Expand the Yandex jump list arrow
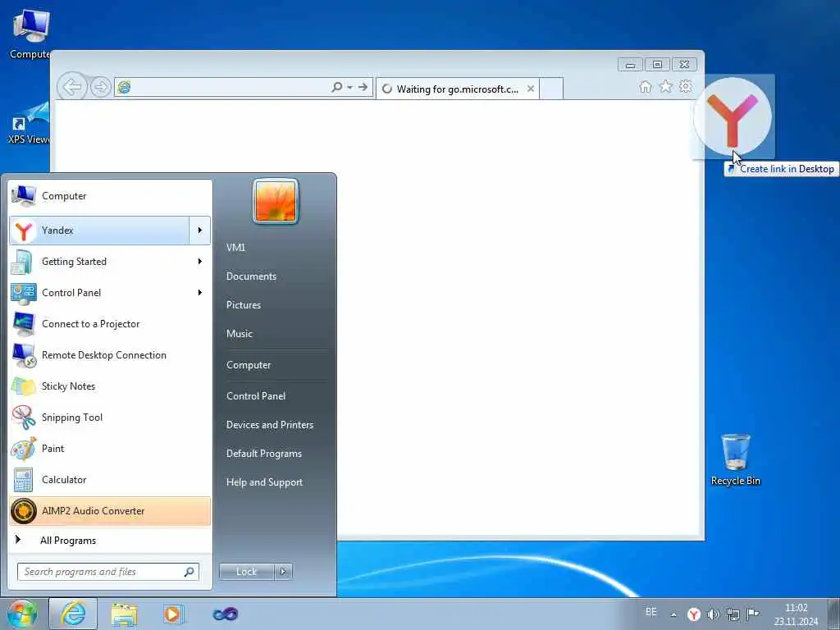The height and width of the screenshot is (630, 840). (200, 231)
